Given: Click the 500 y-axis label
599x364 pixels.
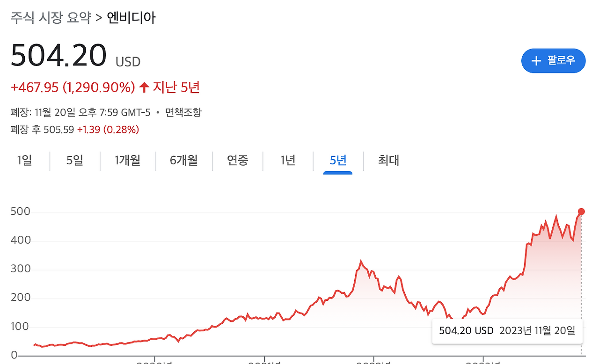Looking at the screenshot, I should pyautogui.click(x=21, y=212).
